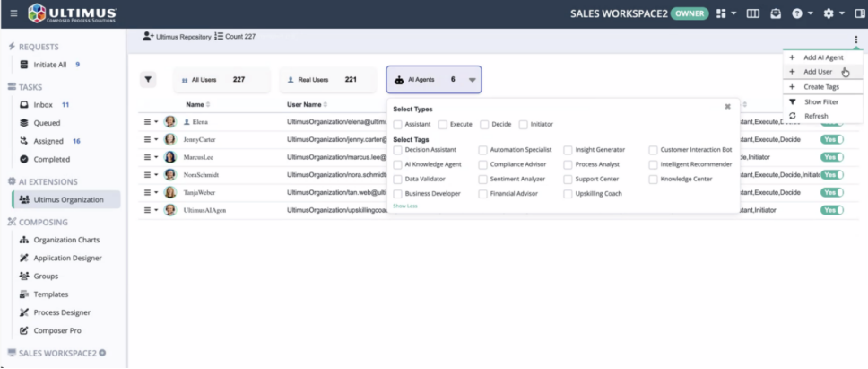Check the Upskilling Coach tag
Screen dimensions: 868x369
click(x=568, y=194)
